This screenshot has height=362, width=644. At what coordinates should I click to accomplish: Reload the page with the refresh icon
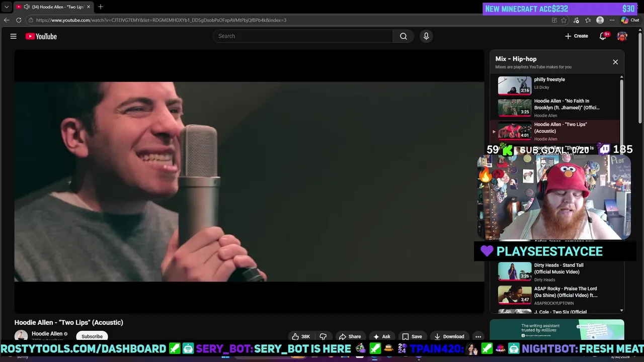pyautogui.click(x=19, y=20)
